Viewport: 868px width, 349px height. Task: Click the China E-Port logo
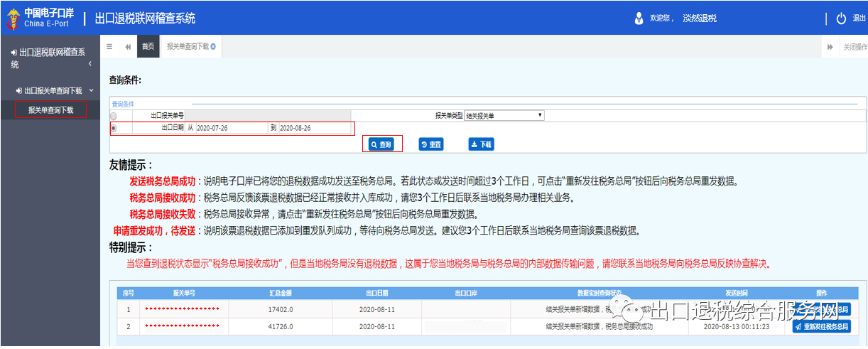click(x=37, y=18)
